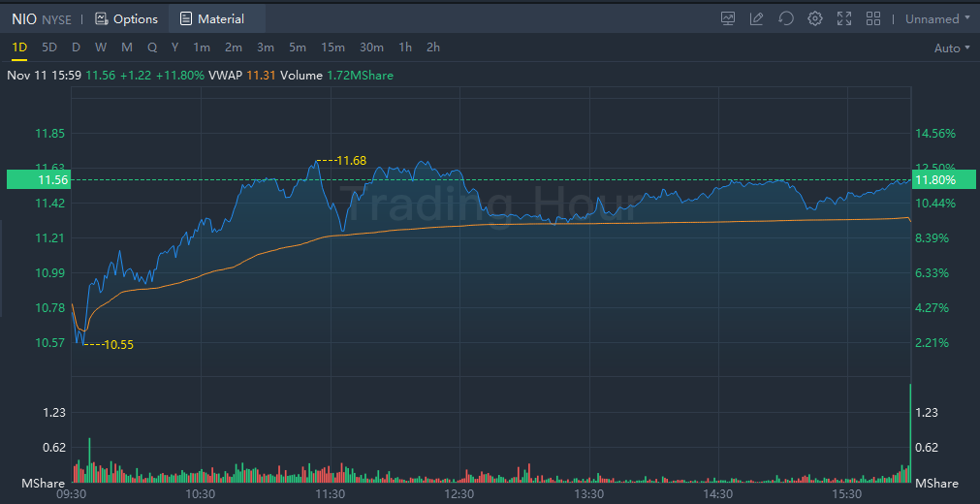The width and height of the screenshot is (980, 504).
Task: Switch to the 5D timeframe
Action: click(x=49, y=47)
